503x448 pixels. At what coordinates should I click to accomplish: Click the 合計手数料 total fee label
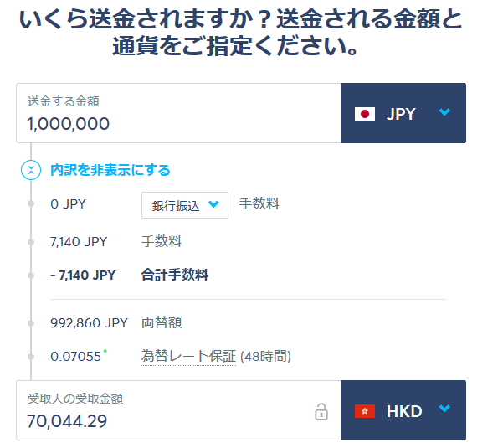175,275
